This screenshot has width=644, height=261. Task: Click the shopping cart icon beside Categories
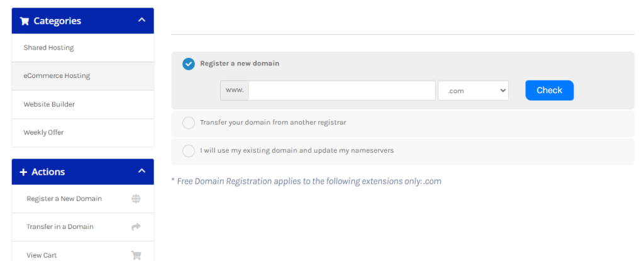tap(25, 21)
